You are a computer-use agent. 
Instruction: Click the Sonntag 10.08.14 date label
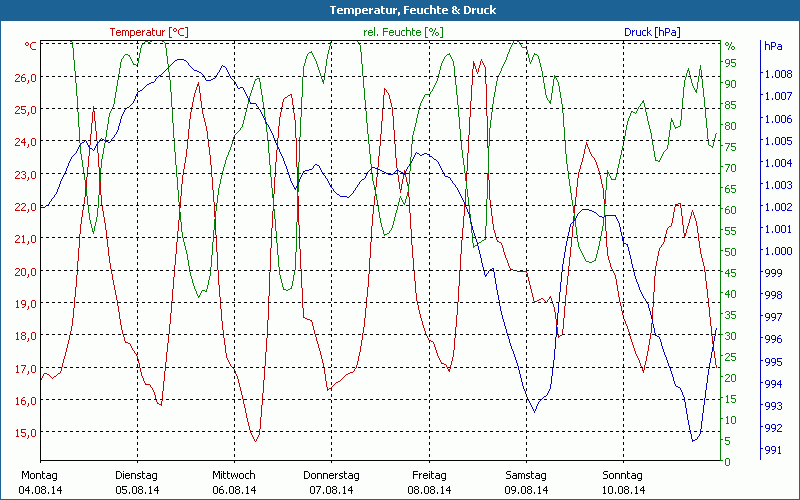click(623, 482)
